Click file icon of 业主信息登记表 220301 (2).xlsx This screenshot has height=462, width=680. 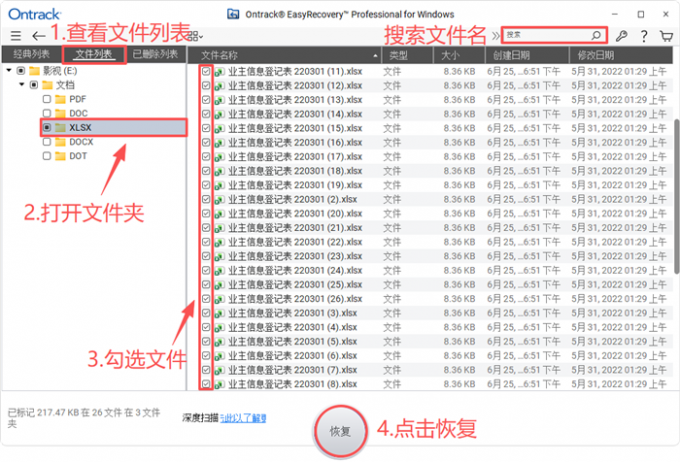[220, 200]
